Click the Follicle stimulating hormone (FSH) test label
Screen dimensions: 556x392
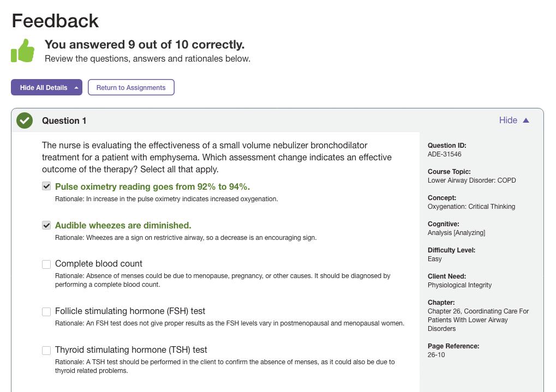coord(130,311)
